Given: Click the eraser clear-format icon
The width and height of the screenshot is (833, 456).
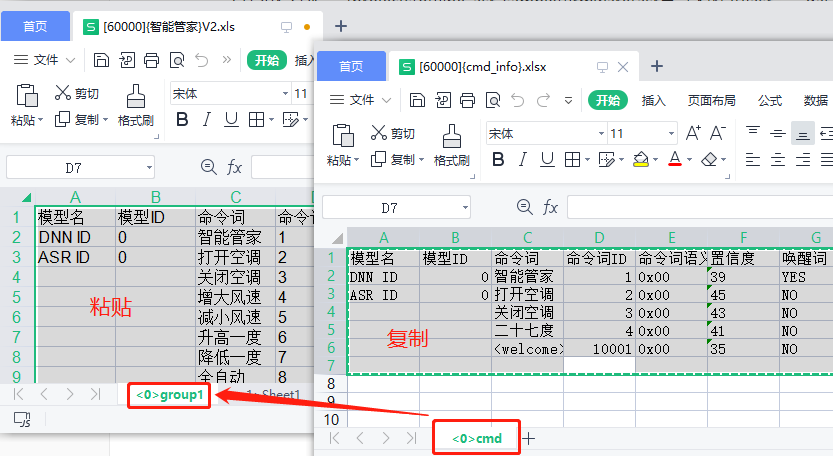Looking at the screenshot, I should [x=708, y=159].
